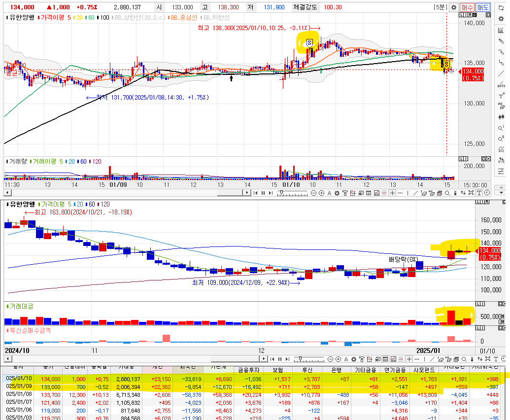Image resolution: width=510 pixels, height=420 pixels.
Task: Open the 5분 chart period selector
Action: coord(441,7)
